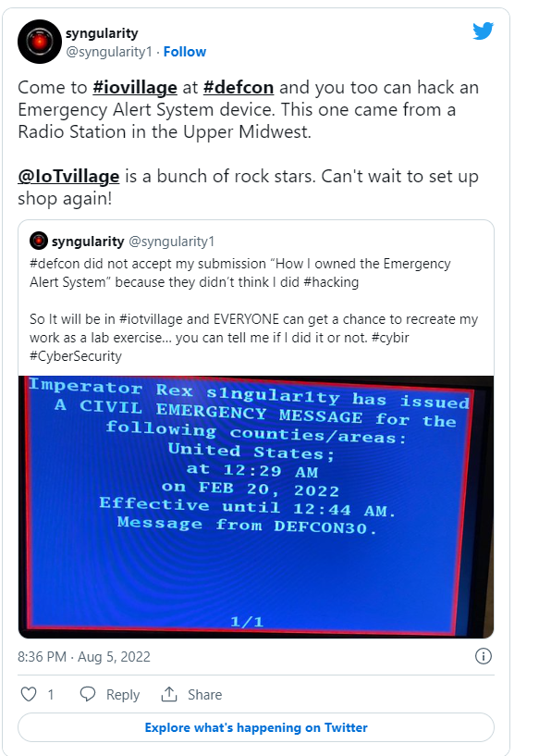Viewport: 539px width, 756px height.
Task: Click the Share label text
Action: pyautogui.click(x=204, y=695)
